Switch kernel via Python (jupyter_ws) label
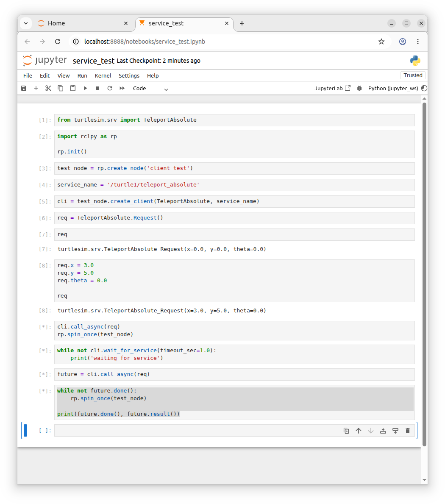Image resolution: width=445 pixels, height=504 pixels. [393, 89]
